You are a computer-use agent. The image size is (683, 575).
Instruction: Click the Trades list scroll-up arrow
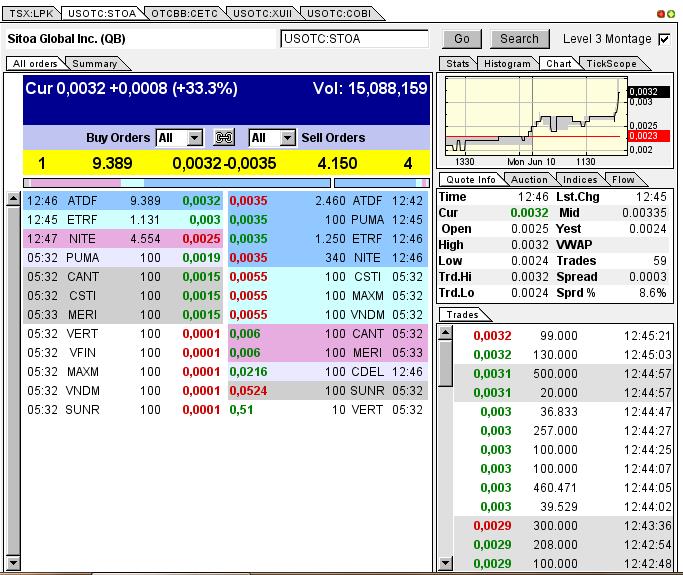click(x=446, y=332)
